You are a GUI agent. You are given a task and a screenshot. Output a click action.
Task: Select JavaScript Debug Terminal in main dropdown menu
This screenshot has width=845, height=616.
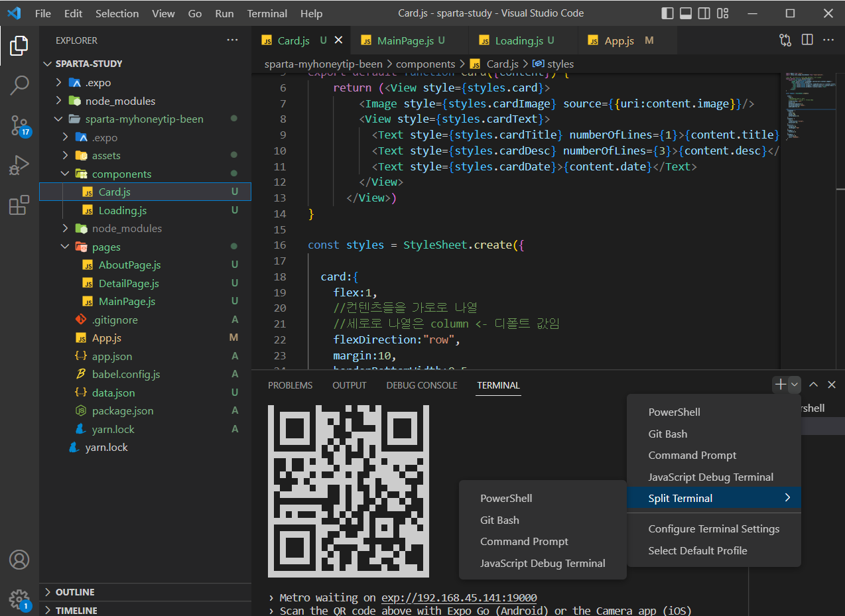coord(714,477)
